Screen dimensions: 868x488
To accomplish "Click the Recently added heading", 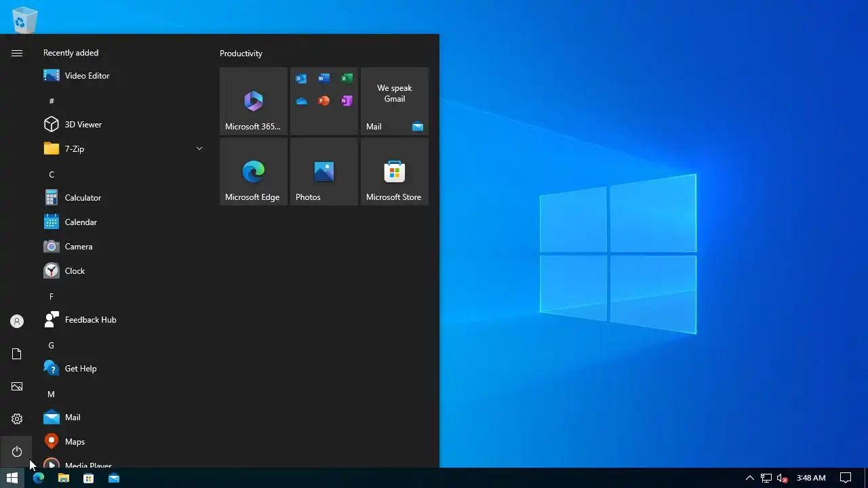I will pos(71,53).
